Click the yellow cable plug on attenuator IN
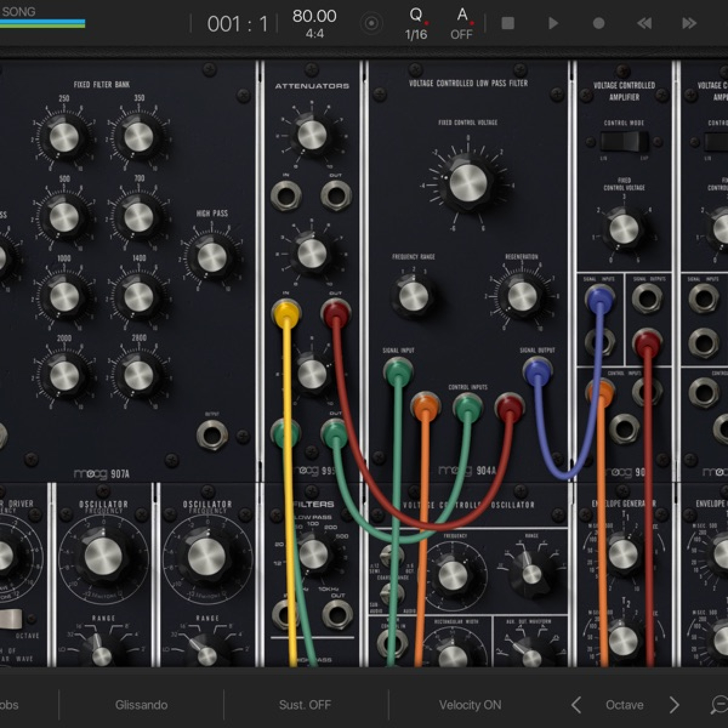This screenshot has height=728, width=728. [x=286, y=314]
